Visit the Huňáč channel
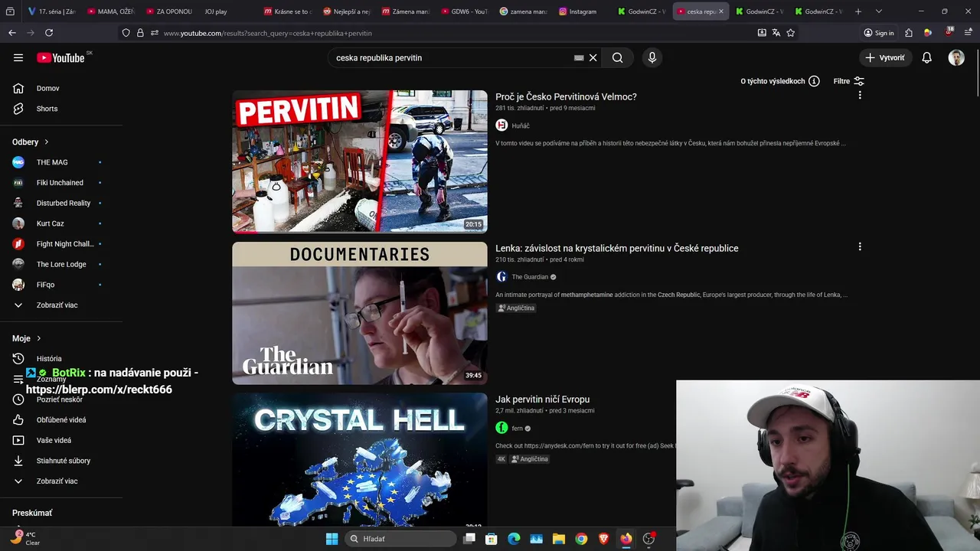The height and width of the screenshot is (551, 980). (x=520, y=126)
